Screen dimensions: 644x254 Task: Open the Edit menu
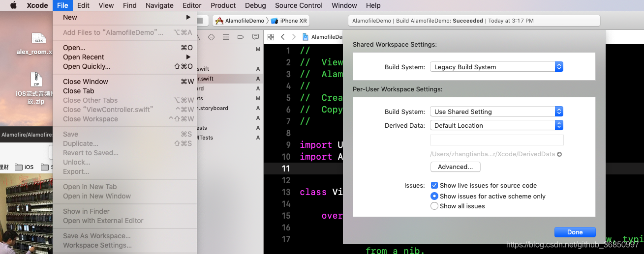83,5
